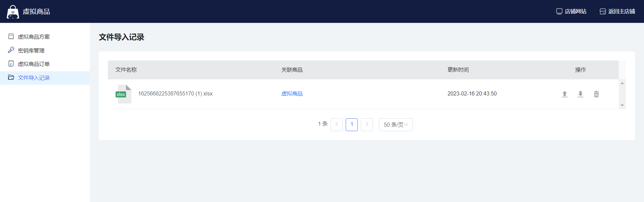The height and width of the screenshot is (202, 644).
Task: Click the 返回主店铺 store icon
Action: [x=603, y=11]
